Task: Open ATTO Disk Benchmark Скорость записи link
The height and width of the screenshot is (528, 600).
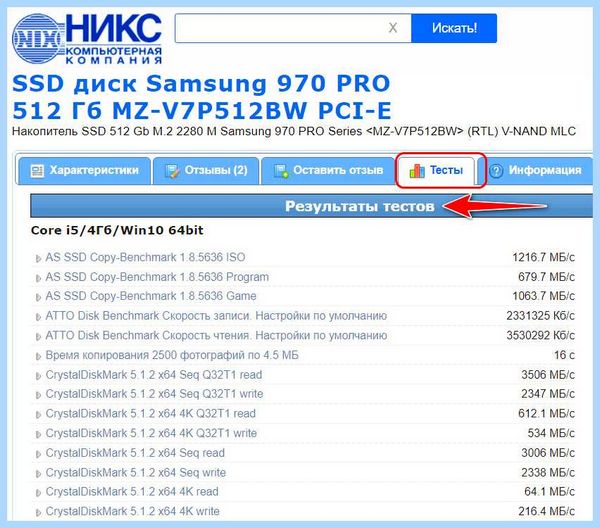Action: [216, 316]
